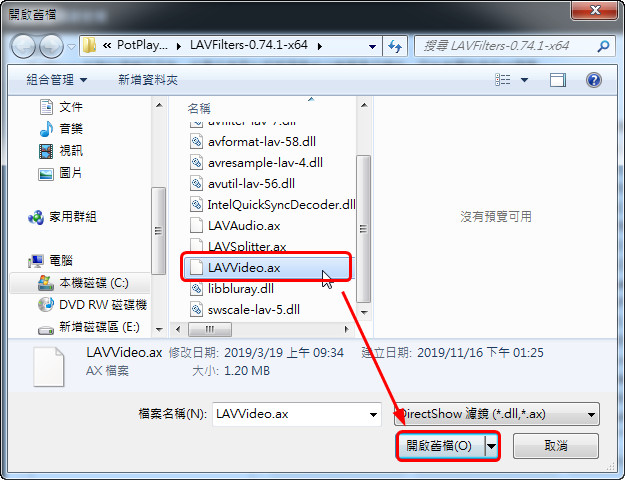Click the Help question mark icon

pos(594,80)
